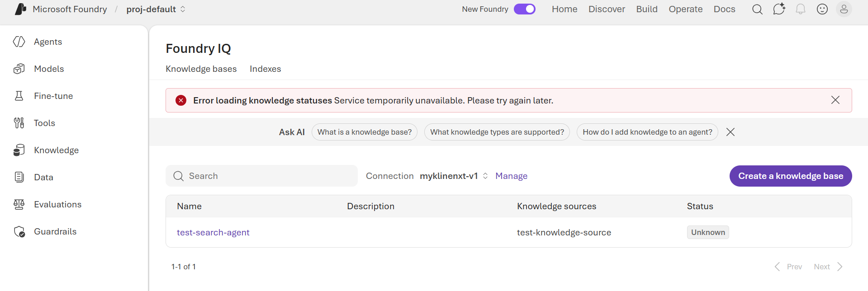Click the Ask AI label

292,132
